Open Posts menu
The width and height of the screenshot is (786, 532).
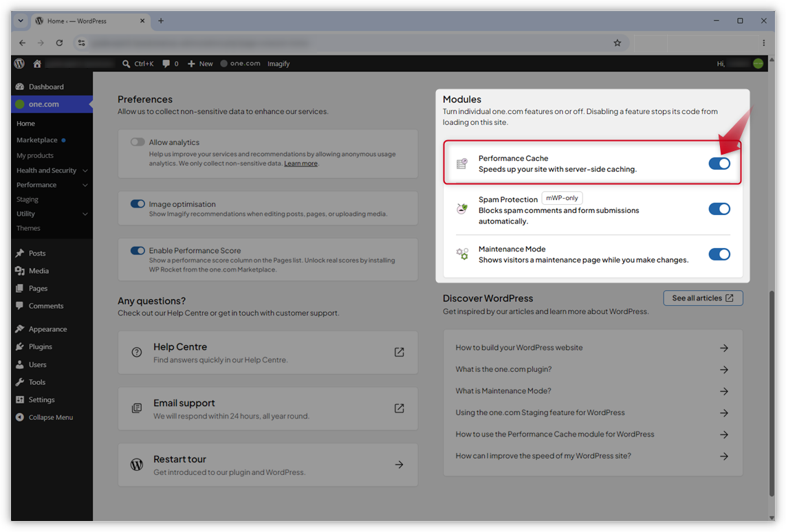pyautogui.click(x=52, y=254)
